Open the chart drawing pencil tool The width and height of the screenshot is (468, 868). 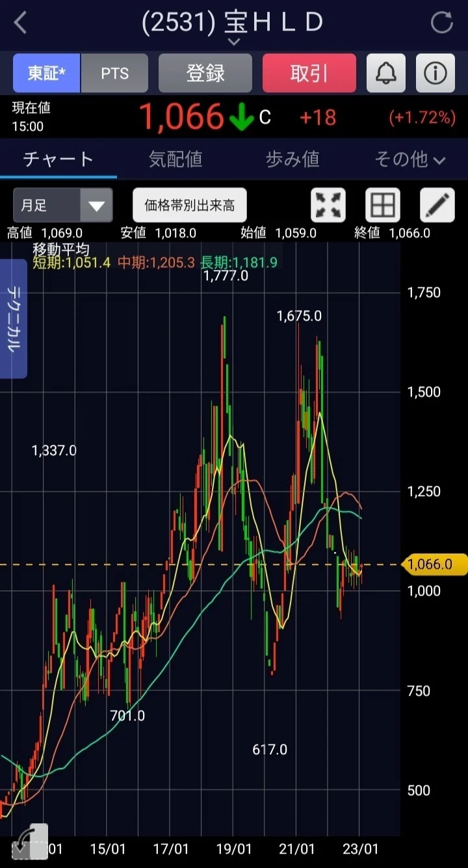point(437,205)
